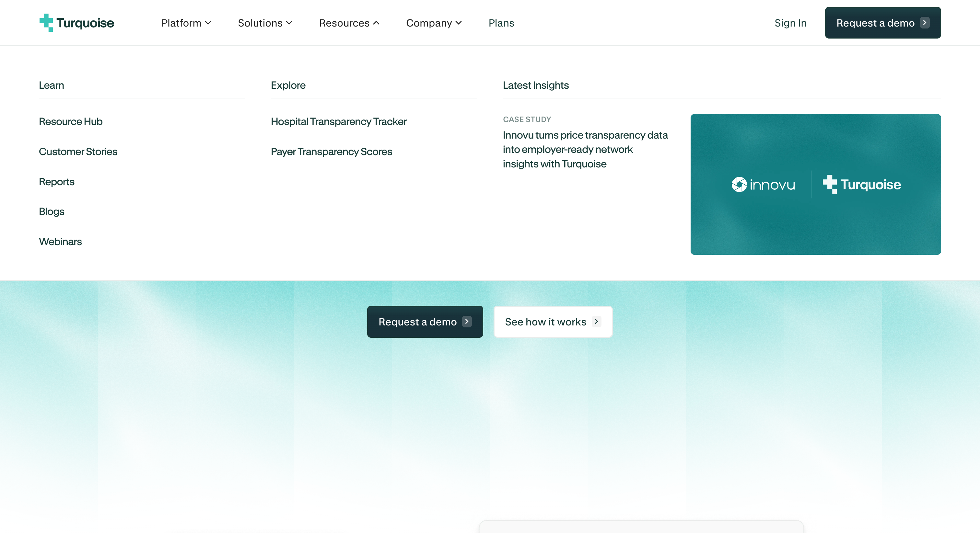Open Webinars under Learn
Image resolution: width=980 pixels, height=533 pixels.
click(60, 242)
